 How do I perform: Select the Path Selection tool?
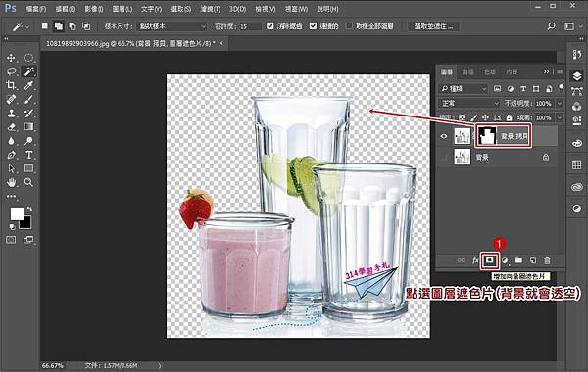11,168
